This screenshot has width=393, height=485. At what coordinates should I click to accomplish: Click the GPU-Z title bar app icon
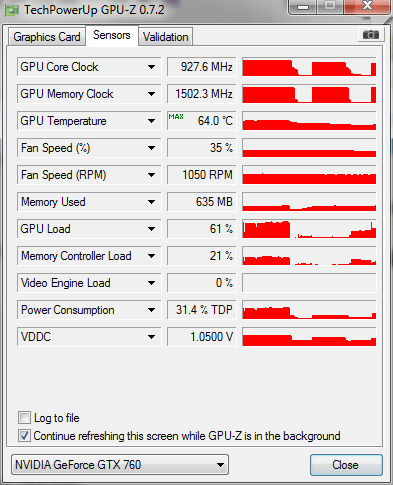point(12,10)
